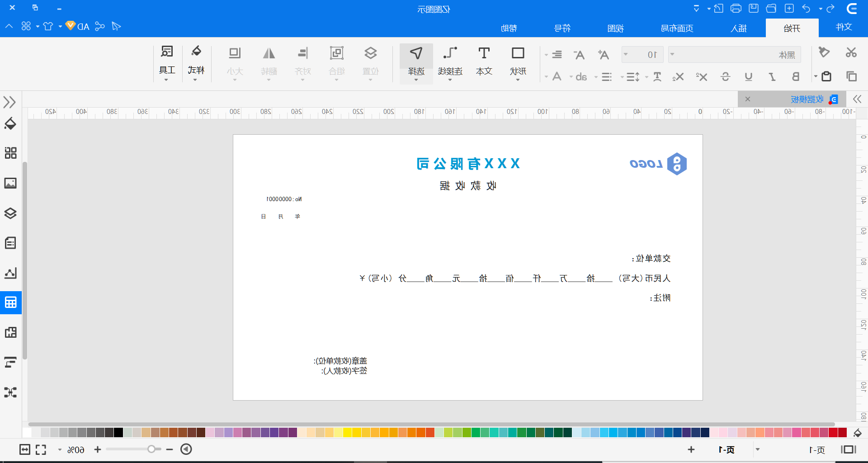Toggle Subscript formatting
The image size is (868, 463).
click(x=678, y=77)
